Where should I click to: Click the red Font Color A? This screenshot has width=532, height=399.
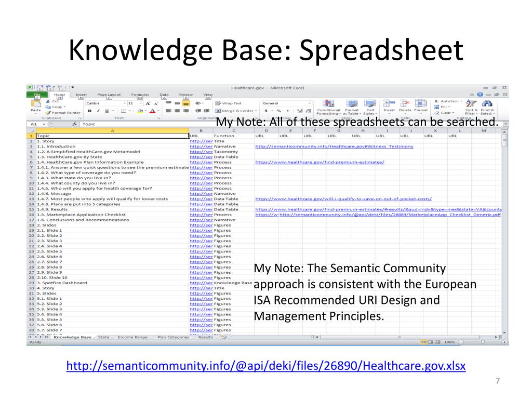tap(152, 111)
